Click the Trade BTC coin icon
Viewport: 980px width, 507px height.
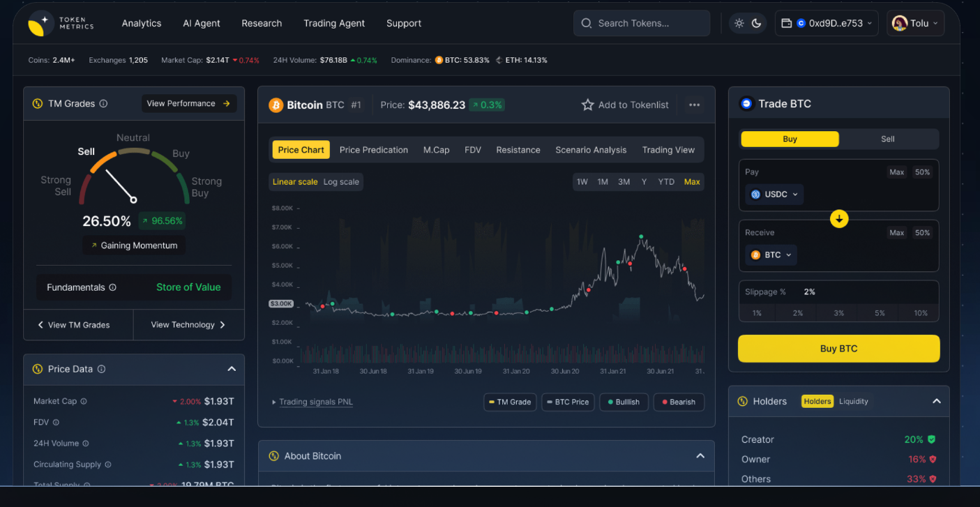[x=746, y=103]
